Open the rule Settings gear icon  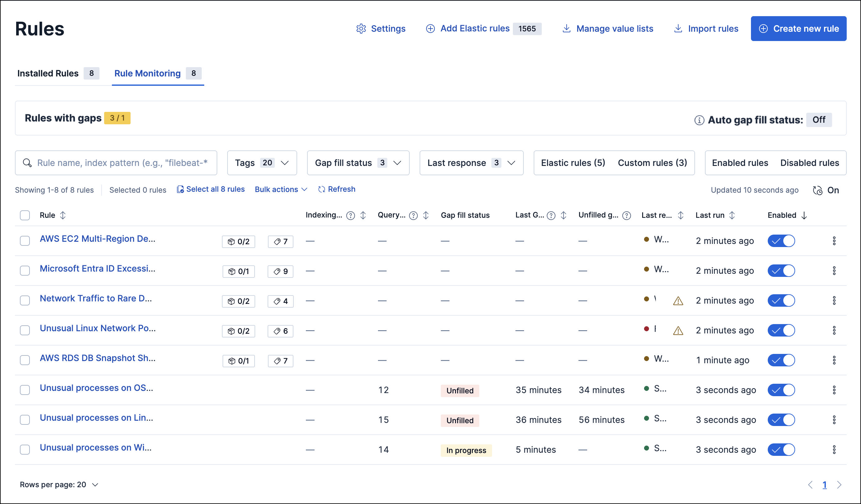coord(361,29)
